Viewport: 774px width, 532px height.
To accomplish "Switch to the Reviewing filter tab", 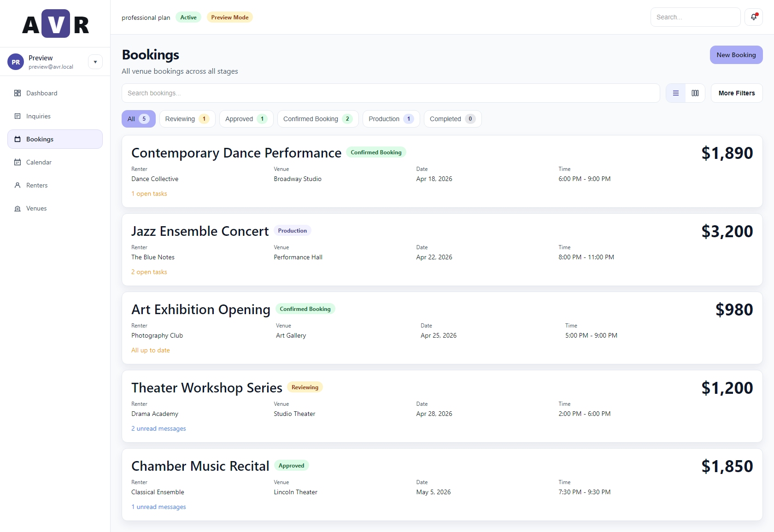I will click(187, 119).
